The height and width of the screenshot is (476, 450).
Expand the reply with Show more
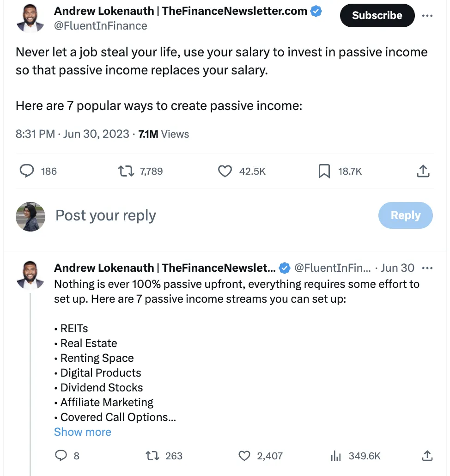[x=83, y=432]
